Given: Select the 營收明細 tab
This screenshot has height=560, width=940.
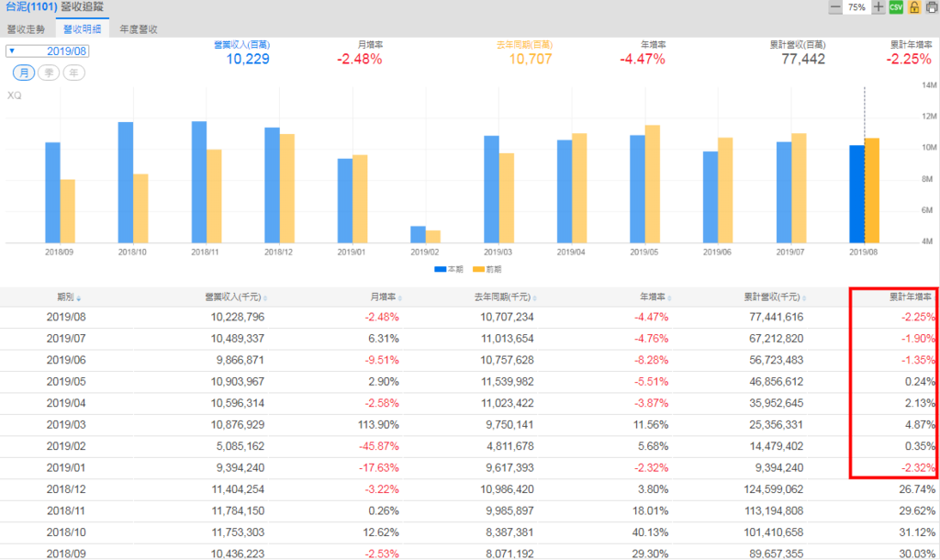Looking at the screenshot, I should click(x=82, y=28).
